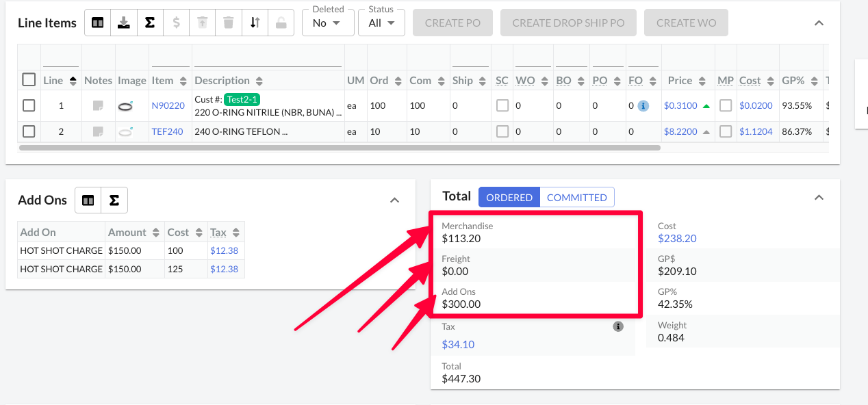Click FO info icon on line 1

pos(643,106)
